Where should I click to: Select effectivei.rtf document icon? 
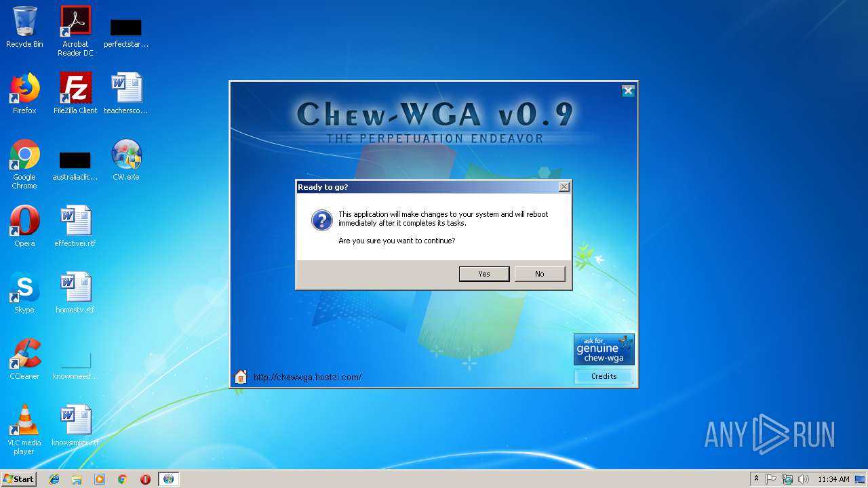pyautogui.click(x=75, y=226)
